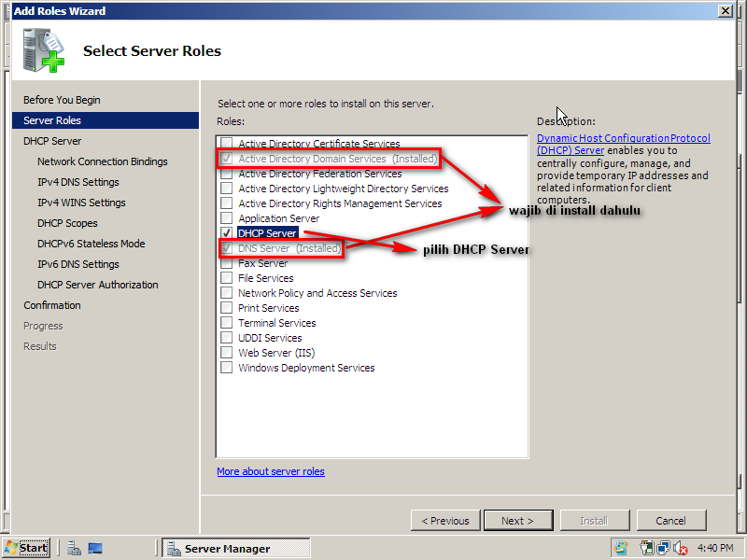The height and width of the screenshot is (560, 747).
Task: Click the Windows Update tray icon
Action: (x=621, y=548)
